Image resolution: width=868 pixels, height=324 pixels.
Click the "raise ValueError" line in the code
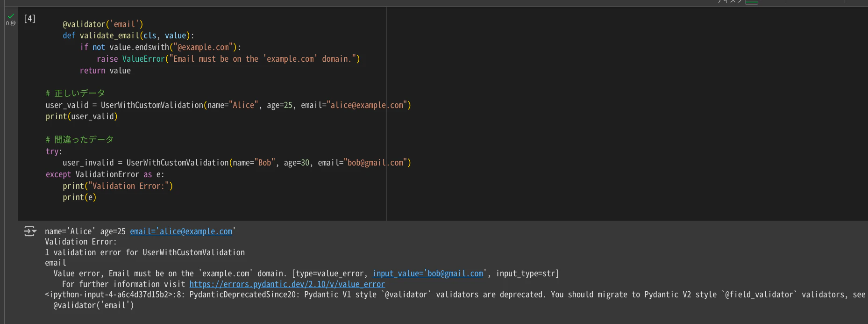click(x=228, y=59)
